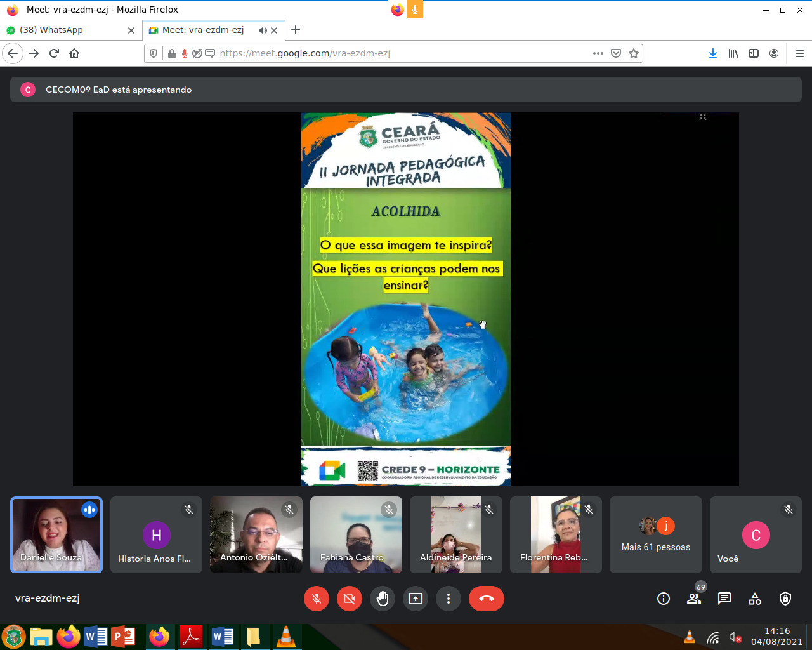
Task: Click the Present now screen-share icon
Action: point(416,599)
